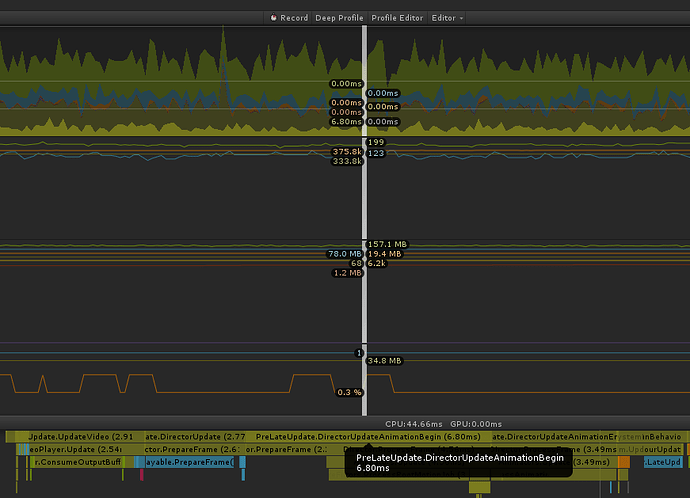This screenshot has width=690, height=498.
Task: Click the 199 value label in the rendering chart
Action: [376, 142]
